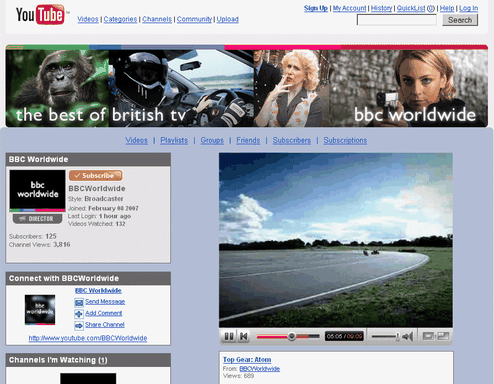Click the Channel Views: 3,816 text
This screenshot has height=384, width=494.
coord(40,245)
